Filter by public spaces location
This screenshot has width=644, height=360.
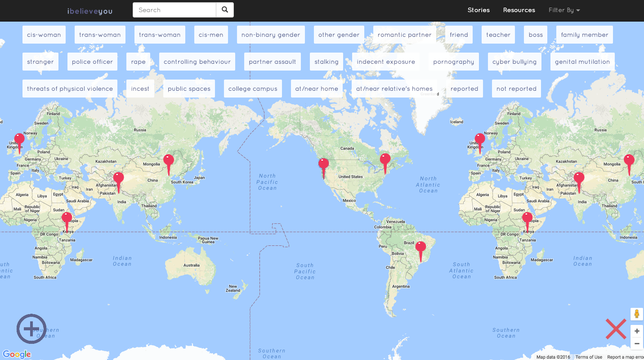pos(189,89)
